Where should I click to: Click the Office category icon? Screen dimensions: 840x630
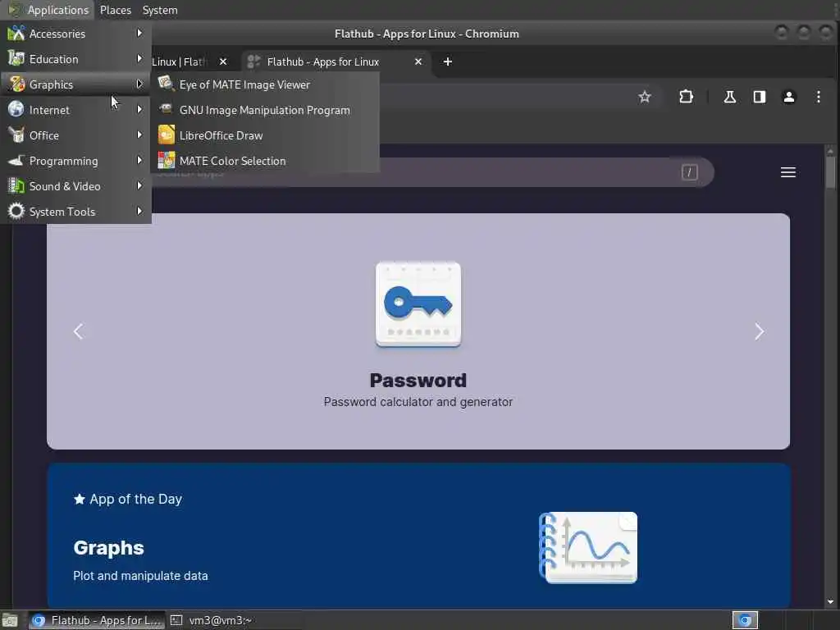point(16,135)
